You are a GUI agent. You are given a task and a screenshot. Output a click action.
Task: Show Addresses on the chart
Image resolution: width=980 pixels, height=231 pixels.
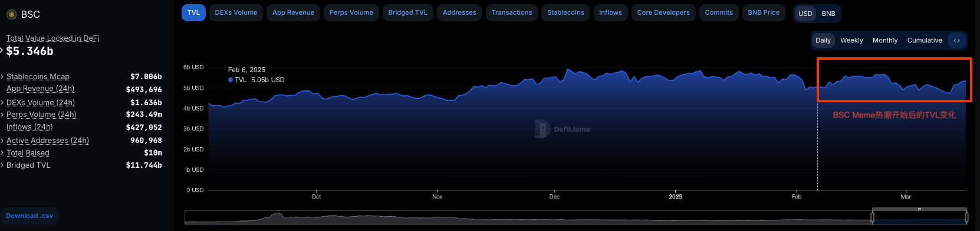pos(459,12)
